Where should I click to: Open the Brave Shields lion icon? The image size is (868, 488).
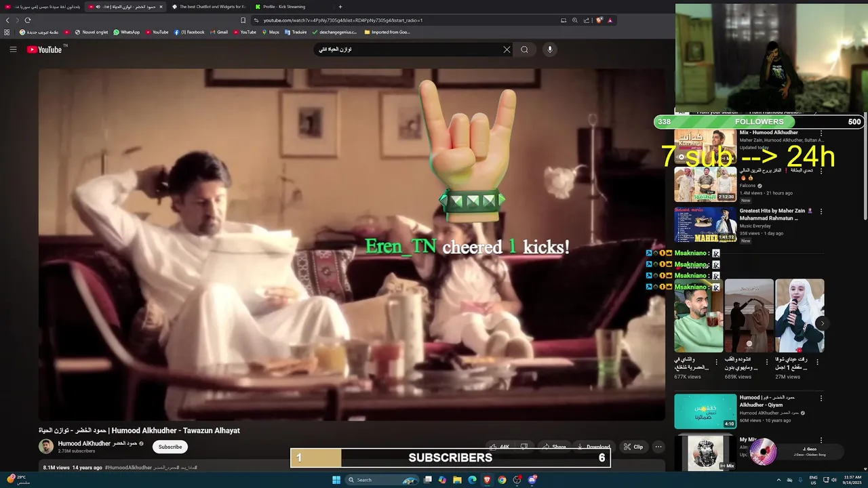(x=599, y=20)
